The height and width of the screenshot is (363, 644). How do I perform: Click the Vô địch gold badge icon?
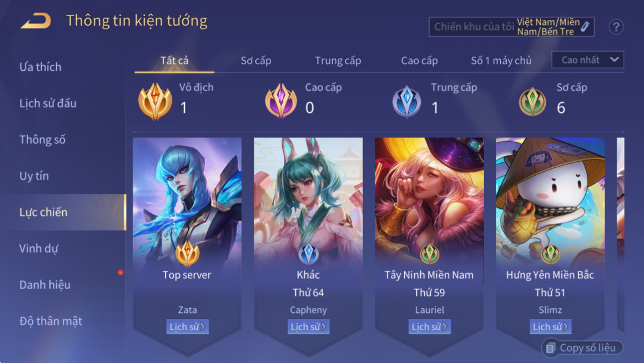(x=155, y=101)
